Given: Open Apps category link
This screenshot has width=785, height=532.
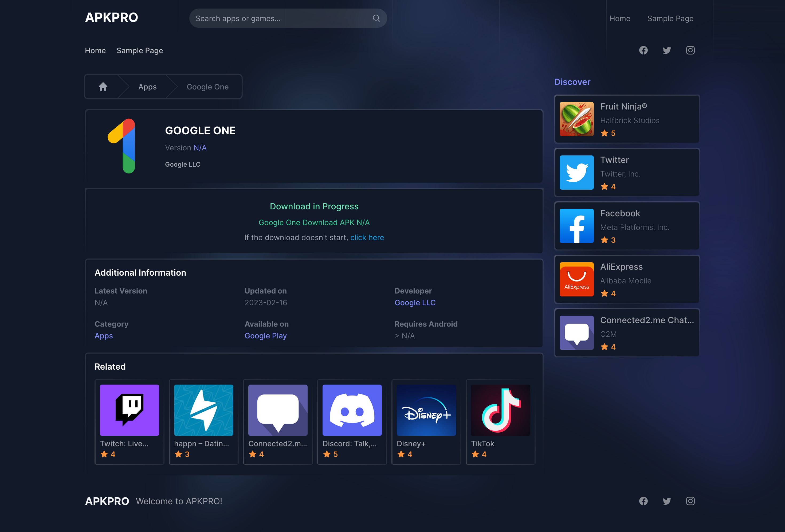Looking at the screenshot, I should (x=104, y=336).
